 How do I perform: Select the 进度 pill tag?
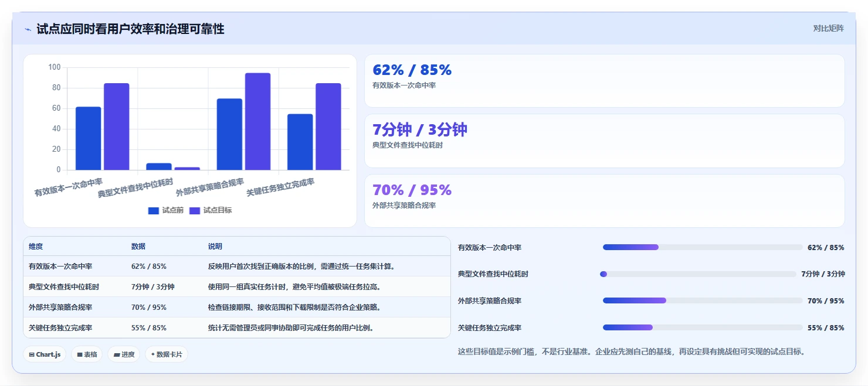point(124,354)
